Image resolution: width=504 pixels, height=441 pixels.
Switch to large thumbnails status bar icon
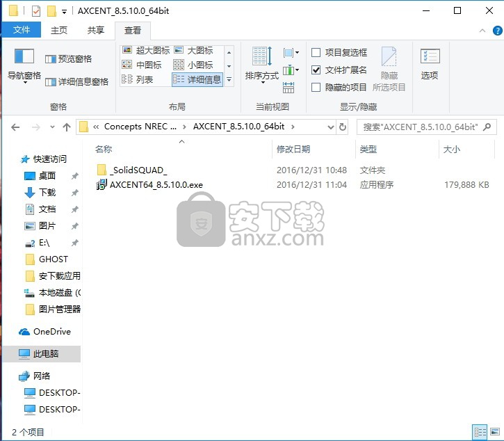495,432
